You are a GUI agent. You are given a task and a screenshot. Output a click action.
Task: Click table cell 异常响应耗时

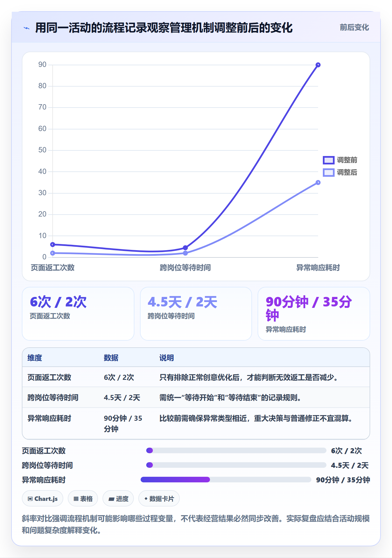tap(49, 418)
